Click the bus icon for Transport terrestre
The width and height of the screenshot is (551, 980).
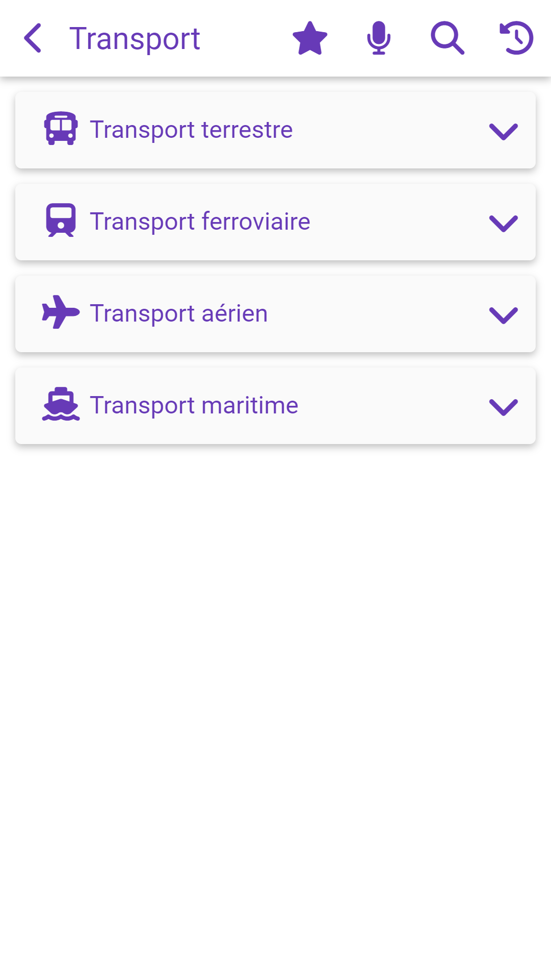coord(61,129)
